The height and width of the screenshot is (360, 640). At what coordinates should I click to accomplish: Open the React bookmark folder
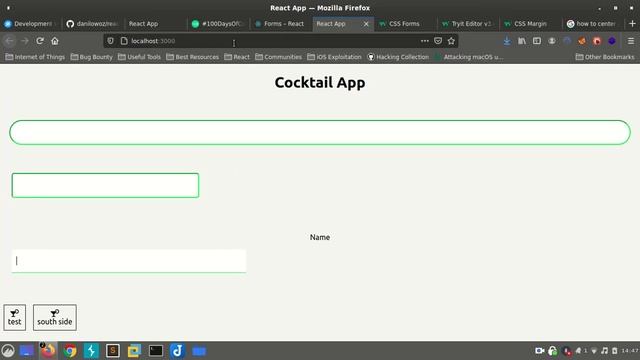coord(237,57)
